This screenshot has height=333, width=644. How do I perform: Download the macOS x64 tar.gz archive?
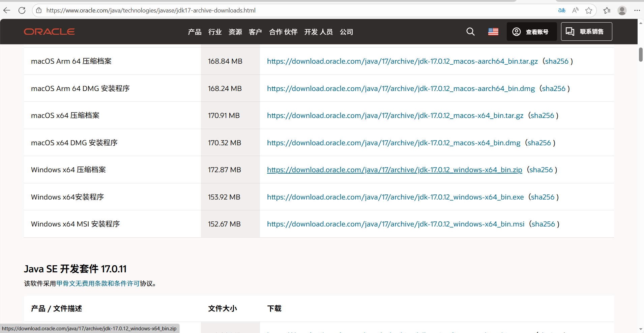pyautogui.click(x=395, y=116)
